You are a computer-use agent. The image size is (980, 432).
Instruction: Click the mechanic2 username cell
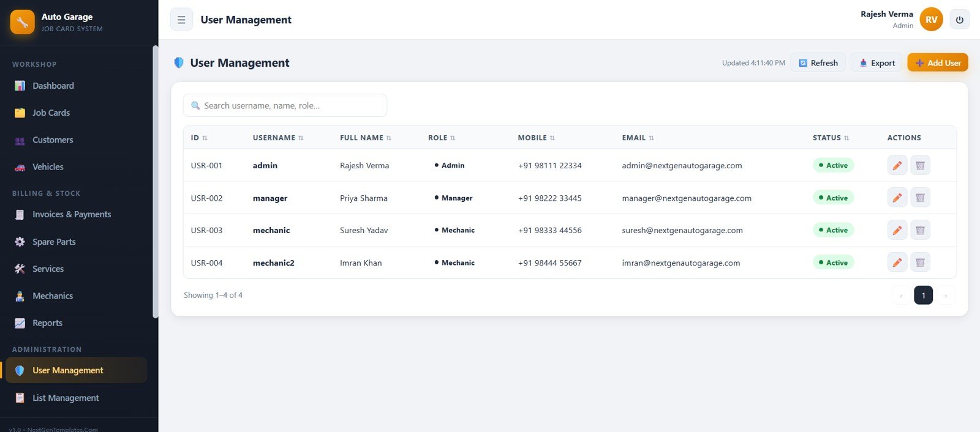click(273, 263)
